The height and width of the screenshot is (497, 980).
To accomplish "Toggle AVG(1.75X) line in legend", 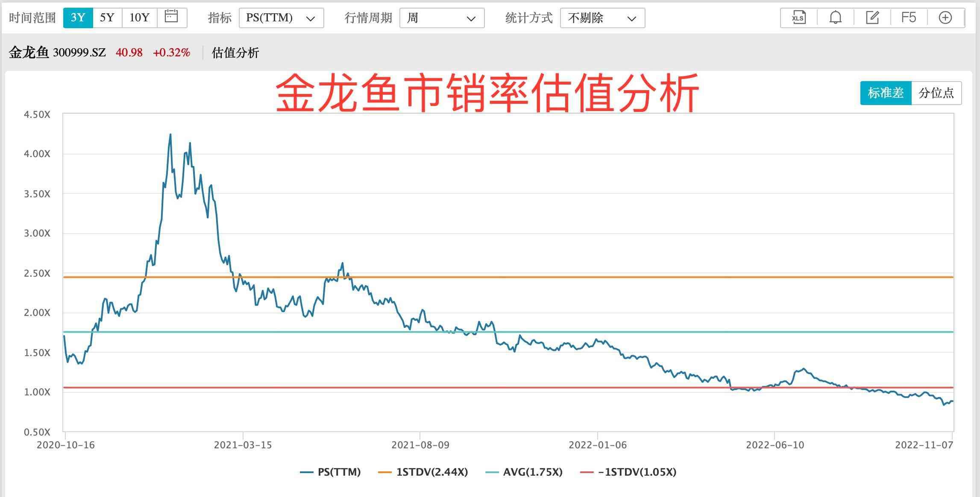I will pyautogui.click(x=525, y=472).
